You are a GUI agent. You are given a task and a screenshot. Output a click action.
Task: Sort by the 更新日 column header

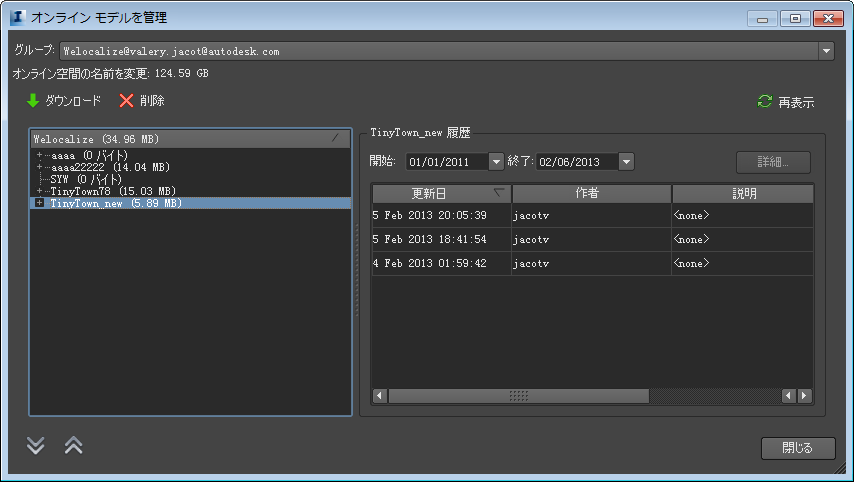pos(442,193)
